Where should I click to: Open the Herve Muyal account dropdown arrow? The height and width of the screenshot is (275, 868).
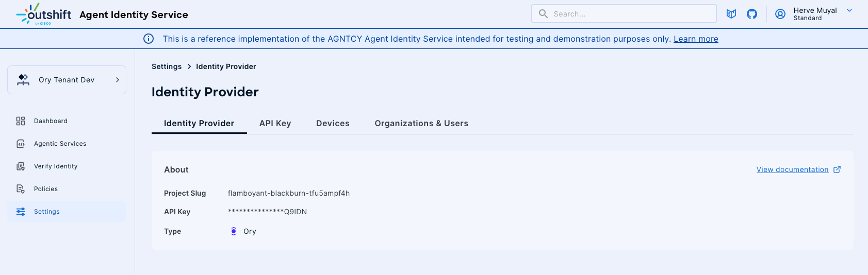pyautogui.click(x=849, y=10)
